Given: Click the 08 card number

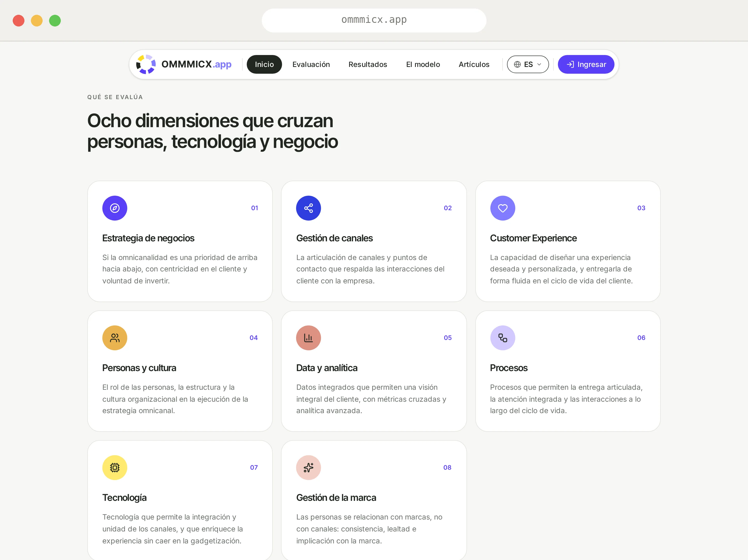Looking at the screenshot, I should coord(447,468).
